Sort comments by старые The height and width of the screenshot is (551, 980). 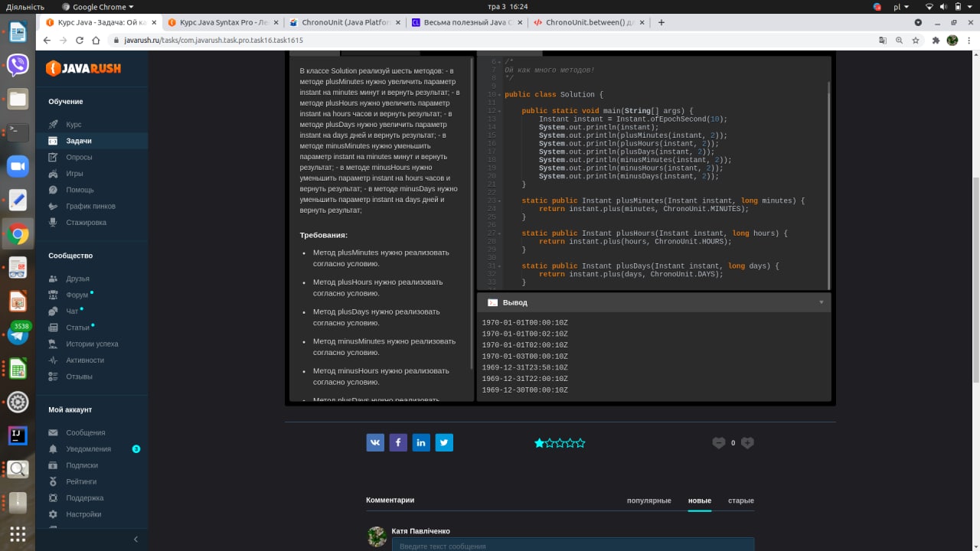(x=741, y=500)
